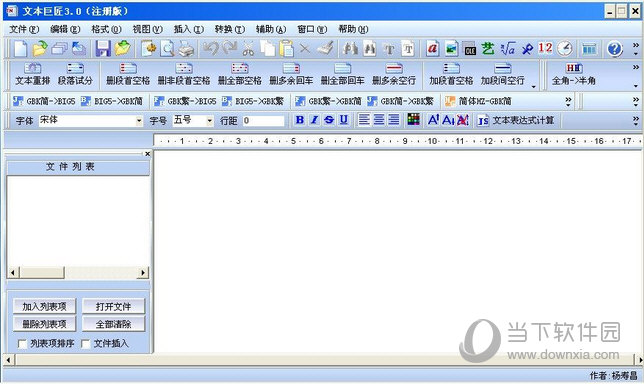Run 段落试分 paragraph split tool
Viewport: 644px width, 384px height.
tap(75, 74)
